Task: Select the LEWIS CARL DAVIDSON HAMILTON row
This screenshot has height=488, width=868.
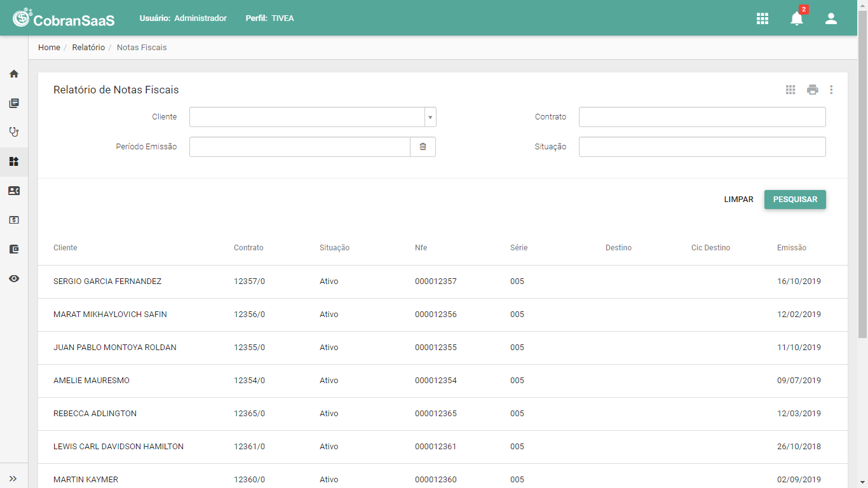Action: 443,447
